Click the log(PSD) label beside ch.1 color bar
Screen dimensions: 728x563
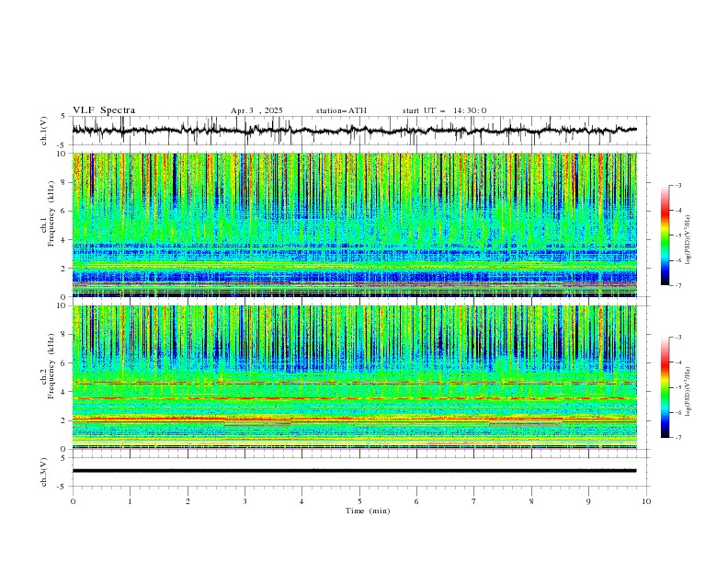point(688,240)
